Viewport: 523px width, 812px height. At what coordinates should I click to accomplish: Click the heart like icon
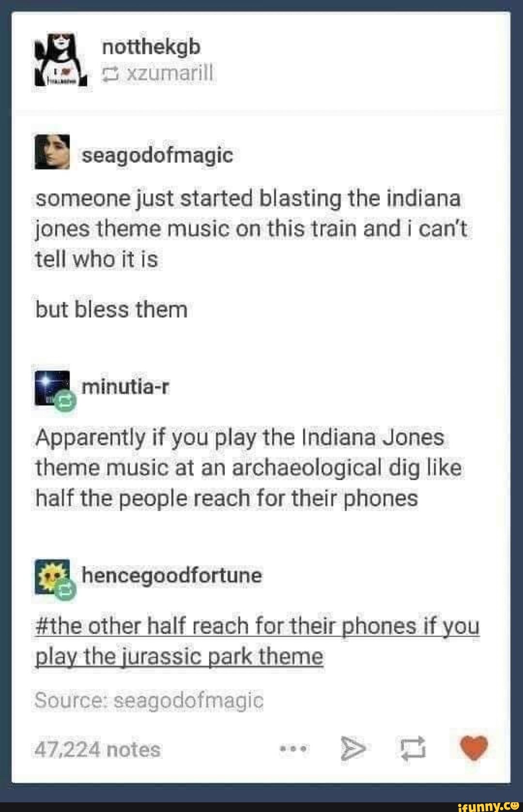474,749
